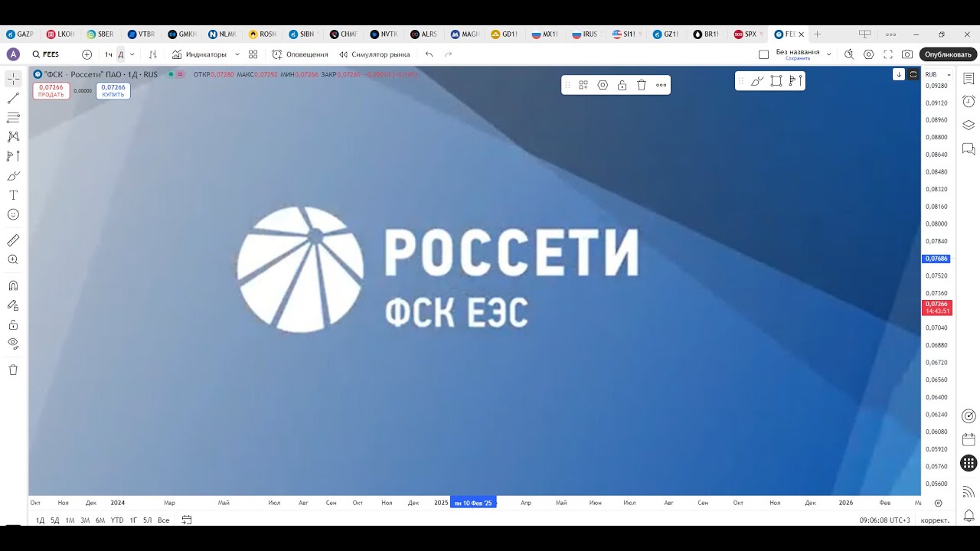Toggle lock on the selected object
The height and width of the screenshot is (551, 980).
tap(622, 85)
